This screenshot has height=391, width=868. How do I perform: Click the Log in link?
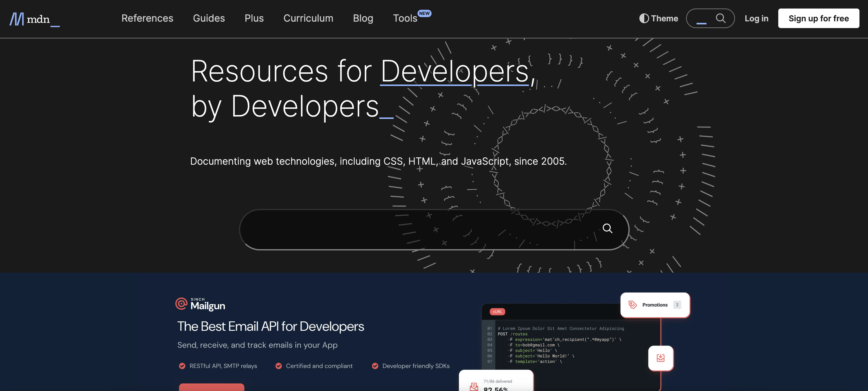757,19
